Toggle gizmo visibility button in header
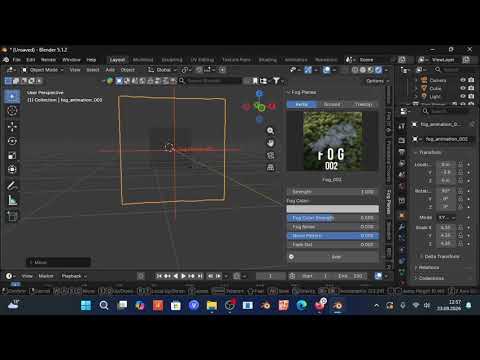The width and height of the screenshot is (480, 360). [308, 70]
